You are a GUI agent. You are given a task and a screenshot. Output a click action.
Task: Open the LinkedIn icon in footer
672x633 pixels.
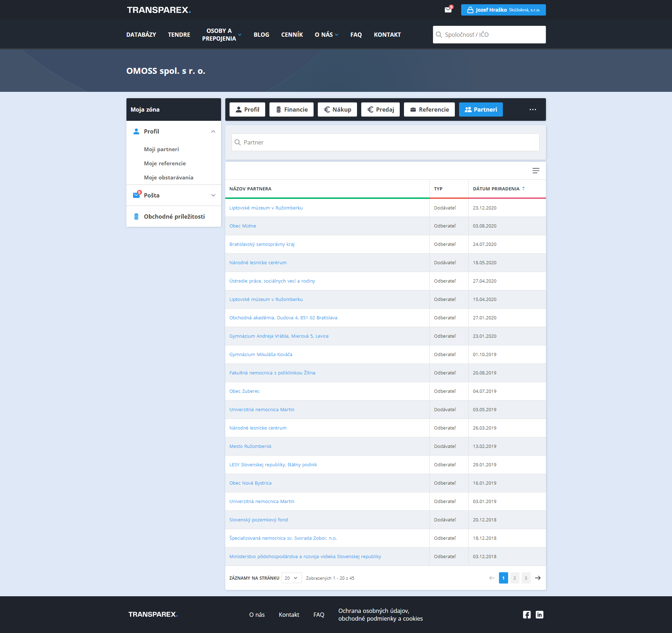(539, 615)
